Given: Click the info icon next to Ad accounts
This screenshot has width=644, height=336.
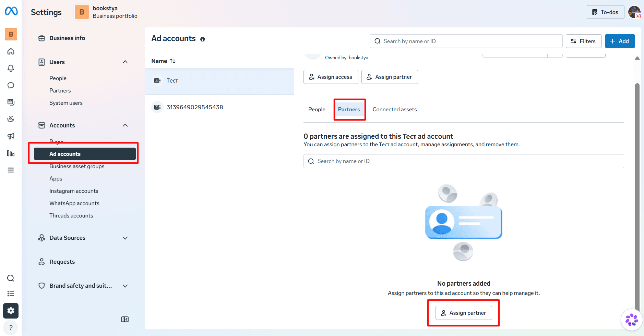Looking at the screenshot, I should (x=203, y=39).
